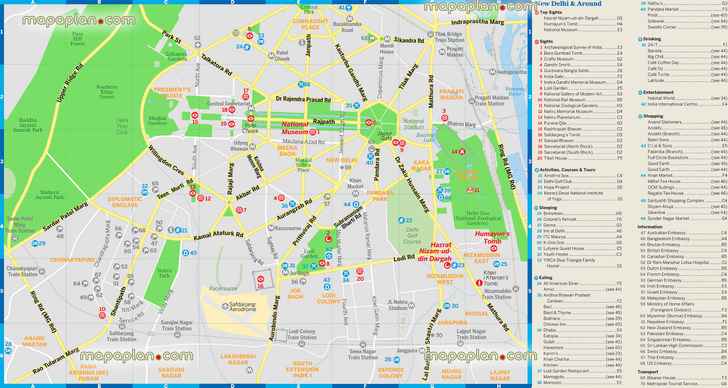Select red sight marker 19 below Central Secretariat
This screenshot has height=388, width=728.
(231, 123)
